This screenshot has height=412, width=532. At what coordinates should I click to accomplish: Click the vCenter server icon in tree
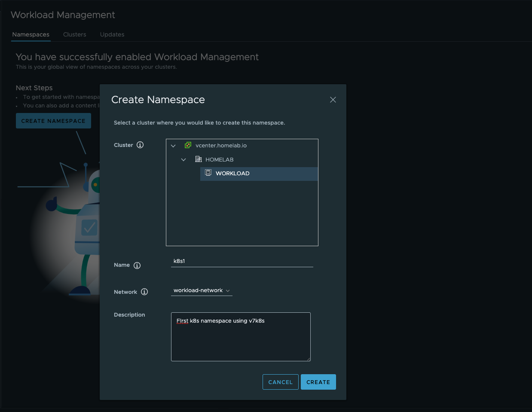[188, 145]
